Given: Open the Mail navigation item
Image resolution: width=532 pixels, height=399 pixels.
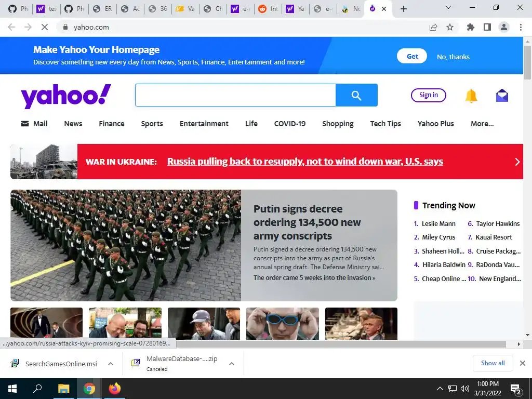Looking at the screenshot, I should 34,124.
